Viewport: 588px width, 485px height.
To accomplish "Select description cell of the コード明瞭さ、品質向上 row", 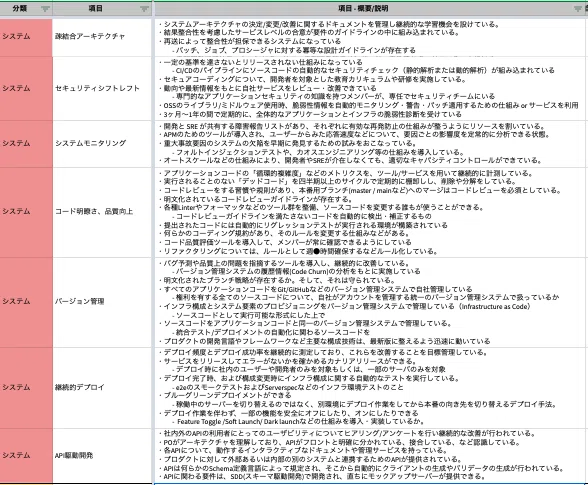I will pos(370,212).
